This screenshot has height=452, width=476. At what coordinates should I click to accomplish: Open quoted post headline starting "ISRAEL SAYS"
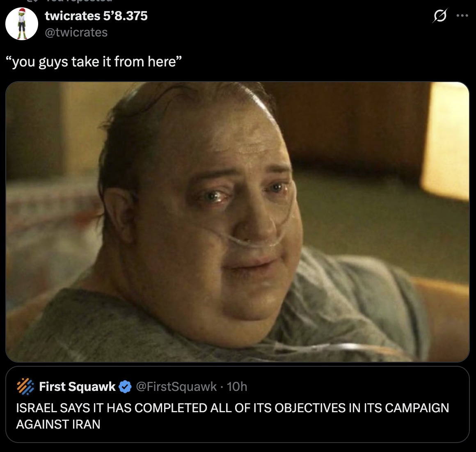[232, 408]
